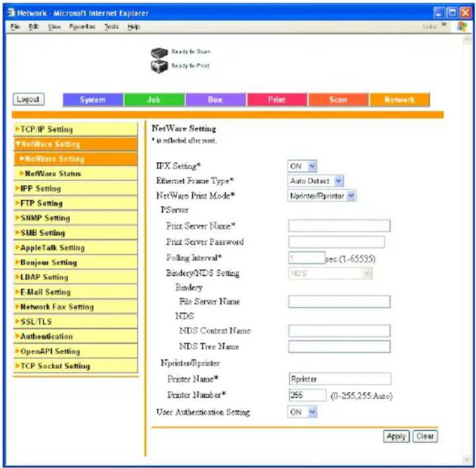Select the NetWare Setting sub-item
The image size is (476, 468).
pos(75,158)
